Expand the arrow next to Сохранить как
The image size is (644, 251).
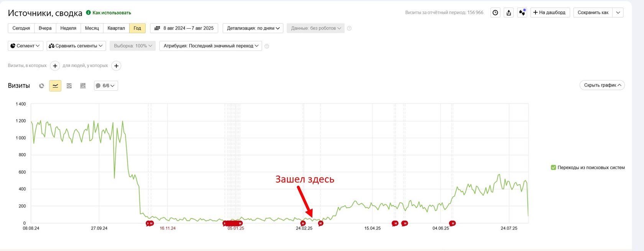(x=618, y=13)
